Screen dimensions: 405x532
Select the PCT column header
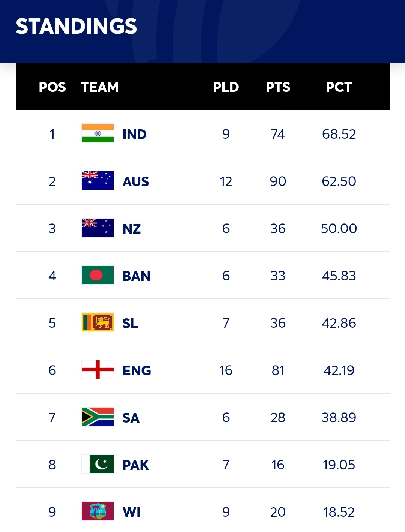coord(339,87)
